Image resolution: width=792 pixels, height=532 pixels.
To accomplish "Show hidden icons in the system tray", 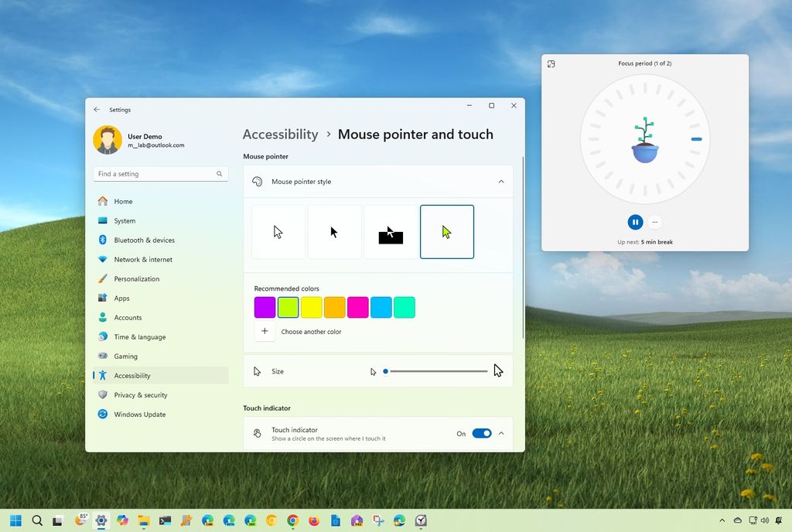I will tap(722, 520).
